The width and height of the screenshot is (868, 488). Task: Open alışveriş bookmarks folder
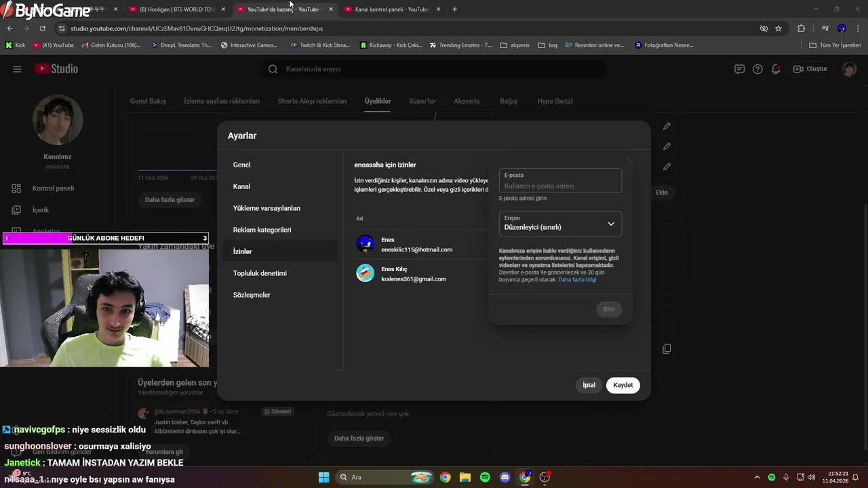coord(515,45)
